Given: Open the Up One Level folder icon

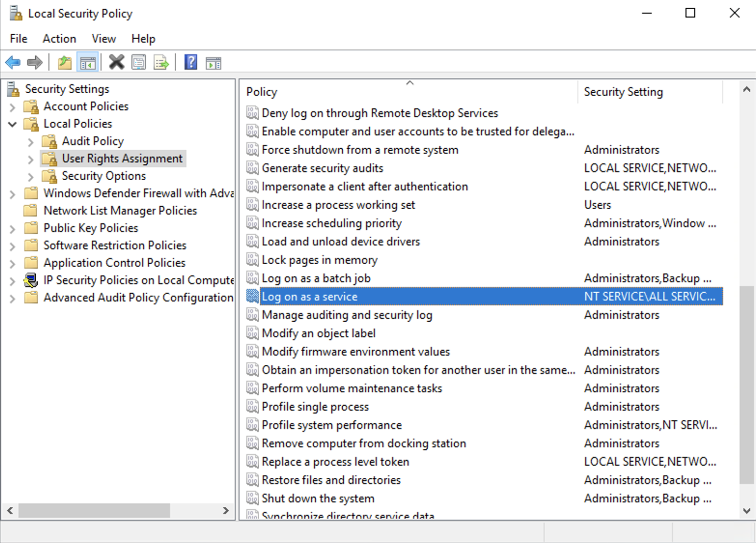Looking at the screenshot, I should click(x=65, y=62).
